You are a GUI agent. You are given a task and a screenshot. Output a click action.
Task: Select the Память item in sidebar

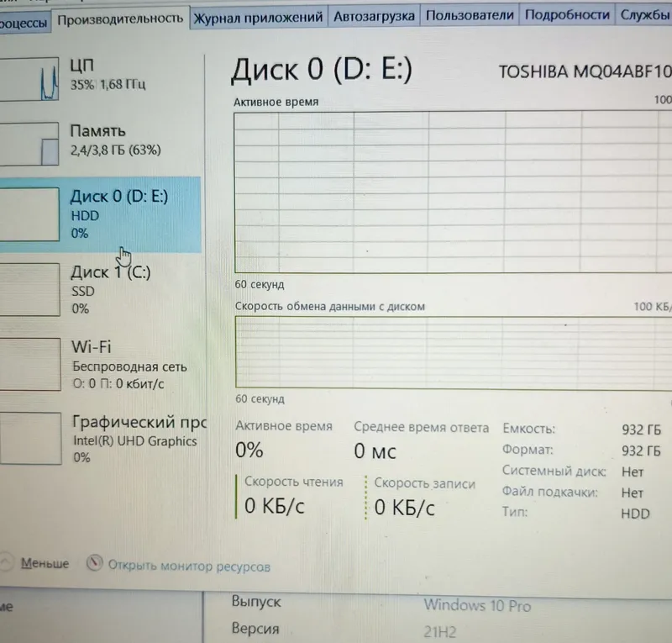(101, 144)
